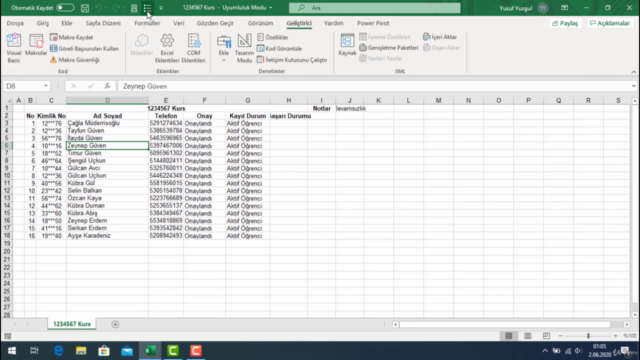This screenshot has width=640, height=360.
Task: Click zoom out minus button
Action: 560,336
